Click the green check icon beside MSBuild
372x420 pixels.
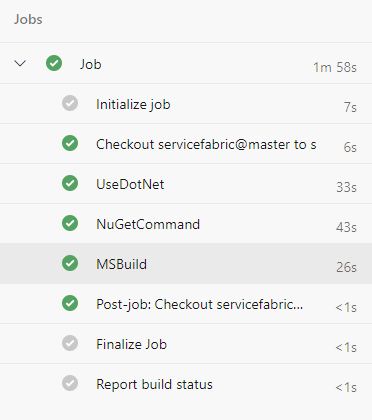(70, 263)
